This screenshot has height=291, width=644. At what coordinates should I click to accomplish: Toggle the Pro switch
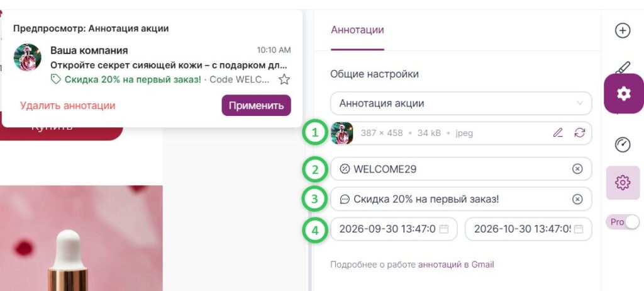(623, 222)
